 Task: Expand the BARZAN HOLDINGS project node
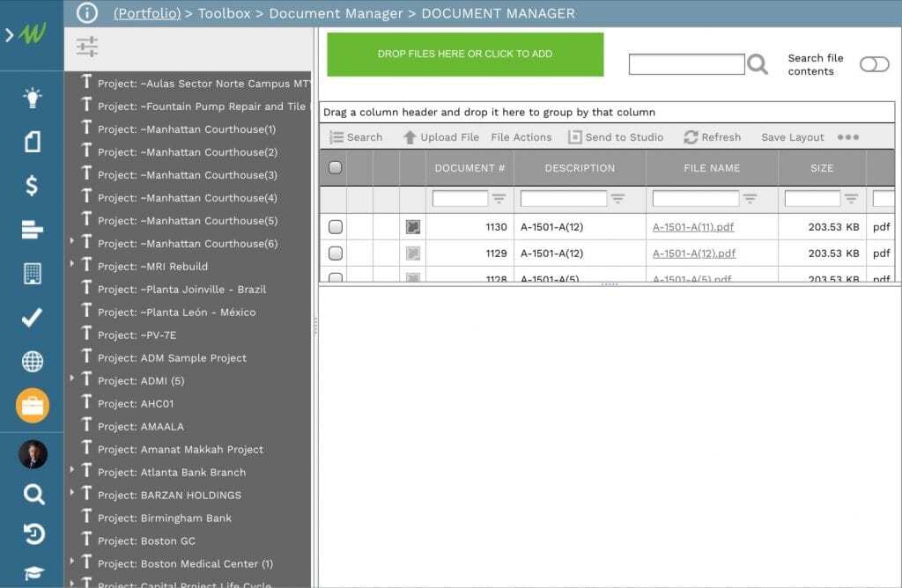coord(72,492)
